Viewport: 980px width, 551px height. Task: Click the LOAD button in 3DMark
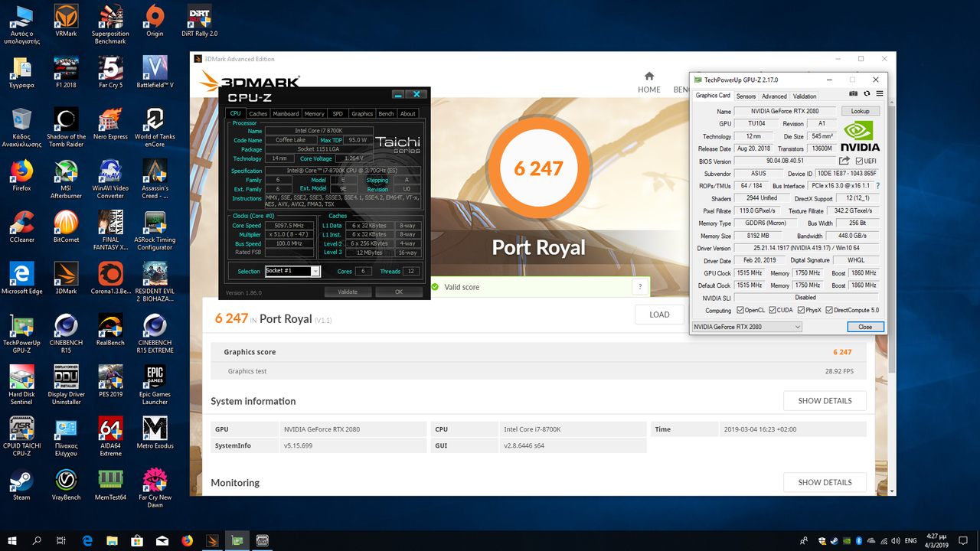659,315
